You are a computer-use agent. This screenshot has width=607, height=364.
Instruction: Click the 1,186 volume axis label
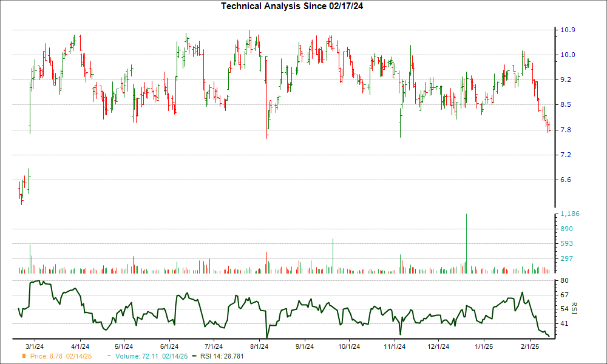pyautogui.click(x=570, y=214)
